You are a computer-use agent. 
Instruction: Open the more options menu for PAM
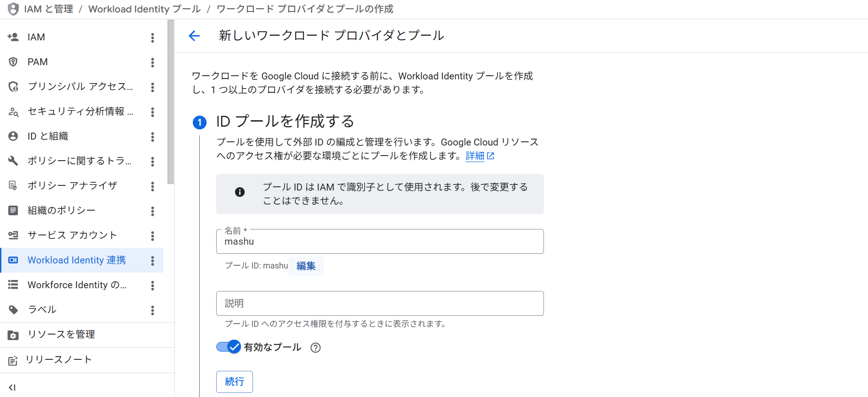pos(153,62)
